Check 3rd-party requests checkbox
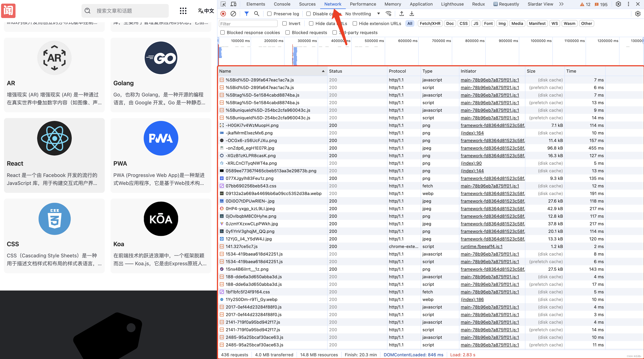Screen dimensions: 644x359 click(x=334, y=32)
